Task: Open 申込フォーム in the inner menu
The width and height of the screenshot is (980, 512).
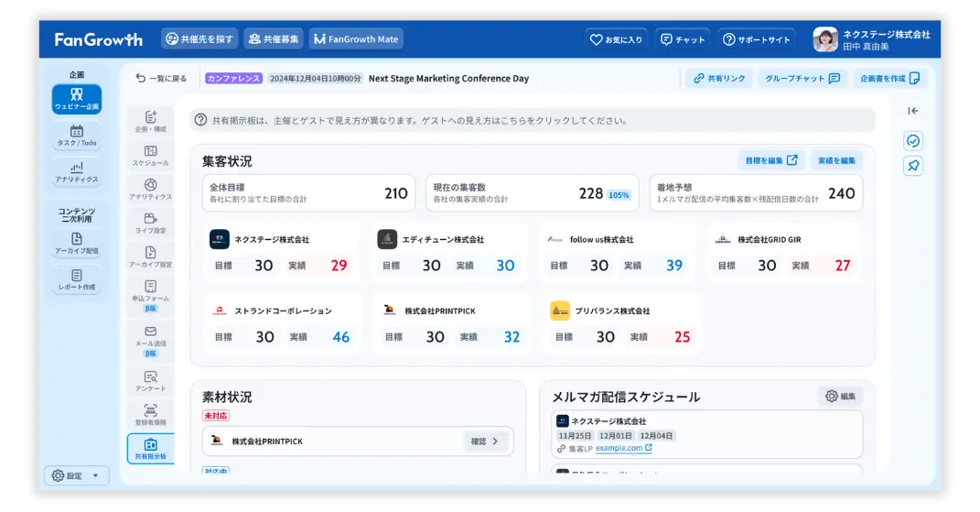Action: (x=151, y=295)
